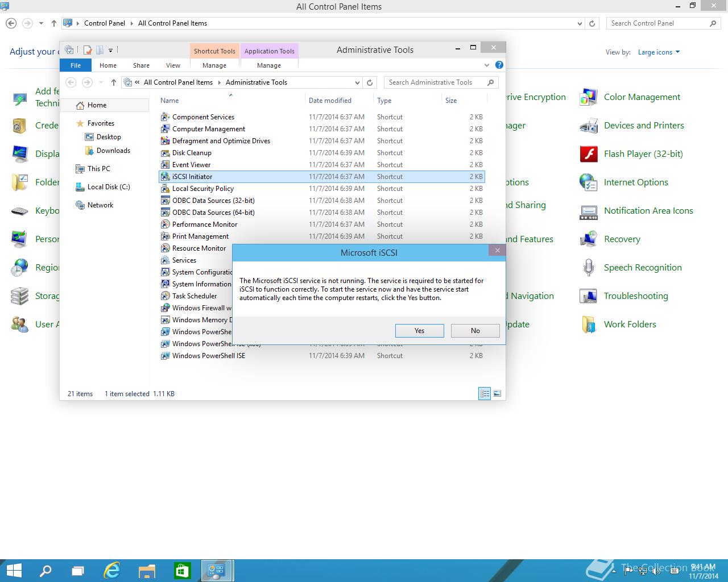Sort by the Date modified column
728x582 pixels.
coord(339,101)
